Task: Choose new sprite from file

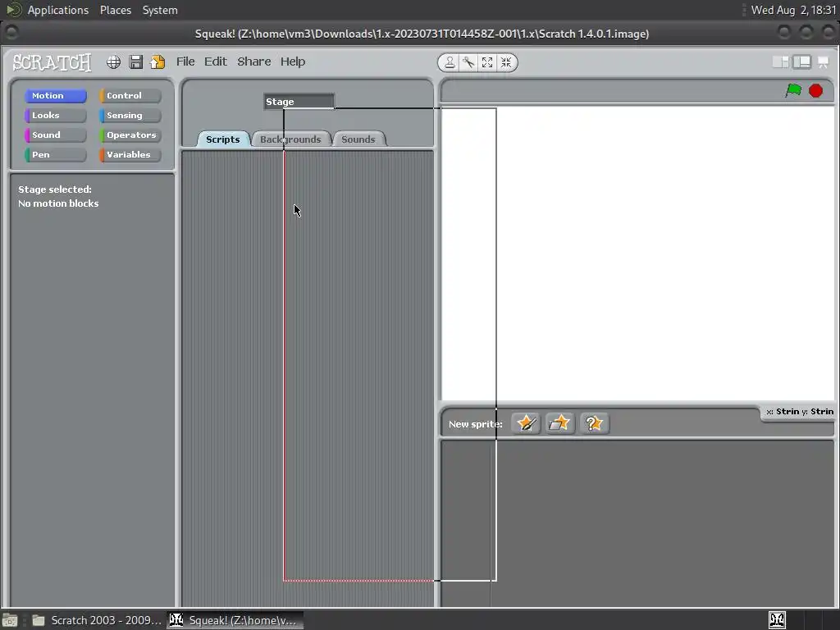Action: pos(559,423)
